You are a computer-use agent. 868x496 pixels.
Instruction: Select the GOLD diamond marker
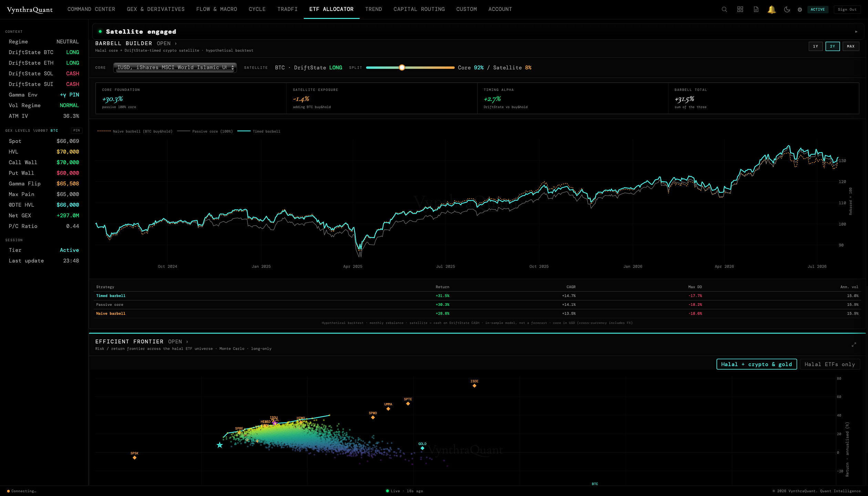coord(422,448)
